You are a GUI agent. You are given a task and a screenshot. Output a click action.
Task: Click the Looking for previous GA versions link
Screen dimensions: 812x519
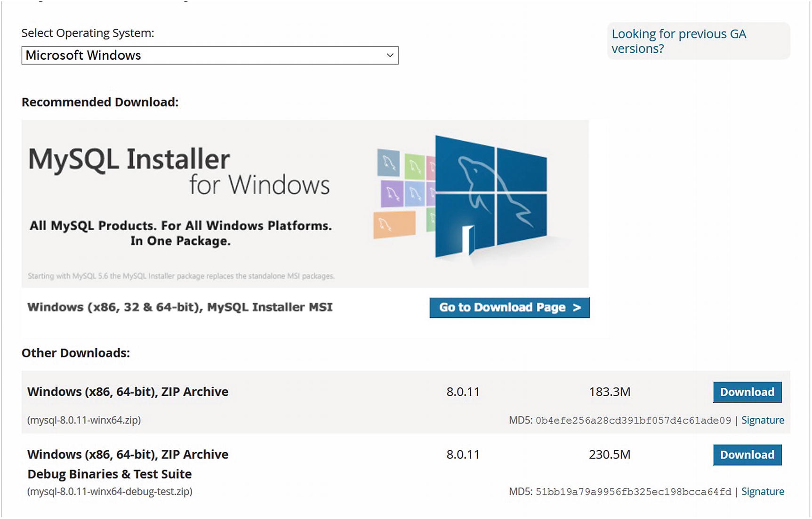coord(679,41)
